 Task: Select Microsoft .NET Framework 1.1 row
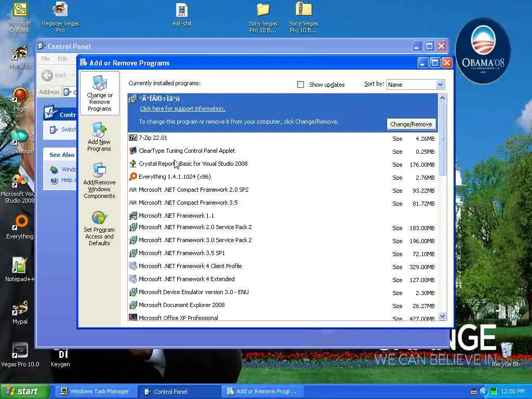pos(283,216)
